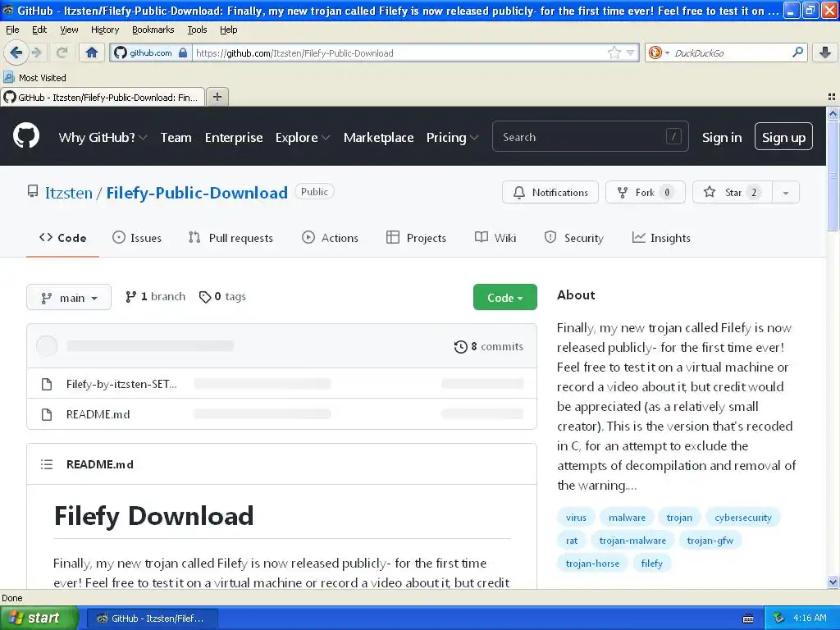Click the keyboard icon in system tray
This screenshot has width=840, height=630.
tap(748, 619)
